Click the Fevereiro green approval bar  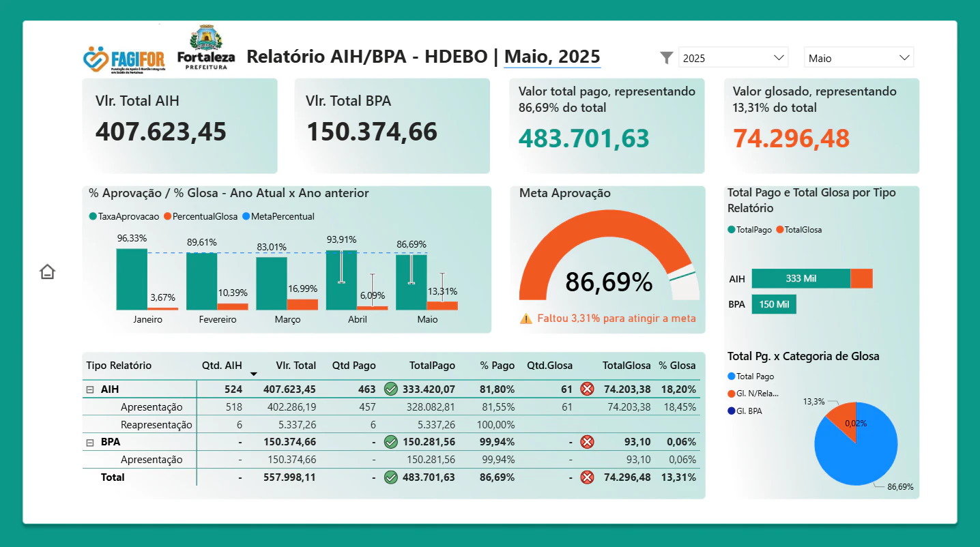point(201,282)
